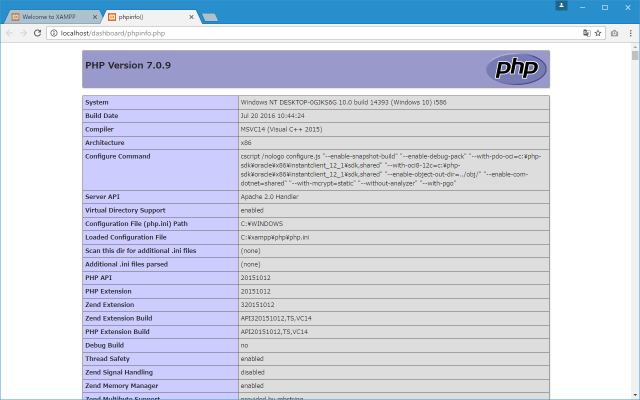
Task: Click the Compiler label
Action: point(99,129)
